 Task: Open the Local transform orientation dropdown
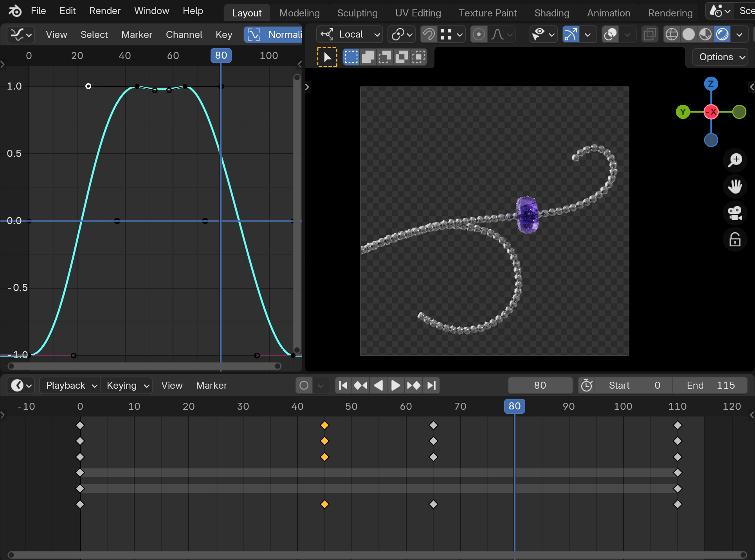350,35
